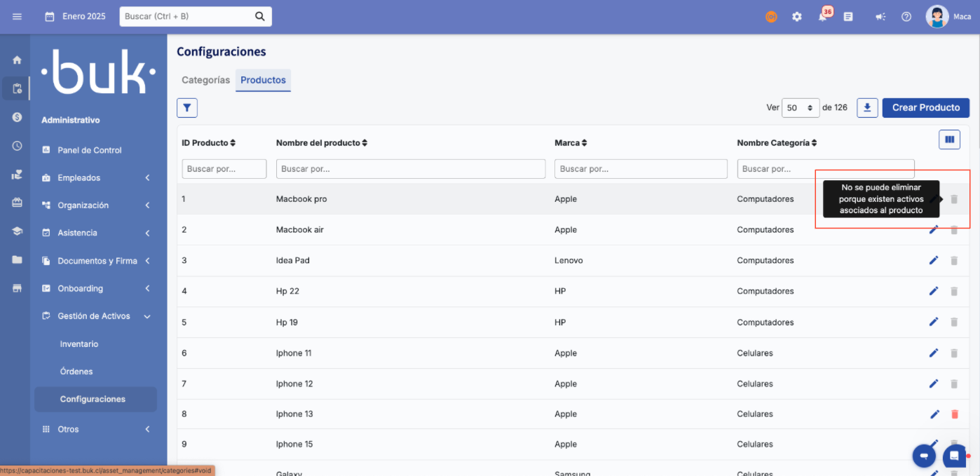
Task: Click the filter funnel icon above the table
Action: pyautogui.click(x=187, y=108)
